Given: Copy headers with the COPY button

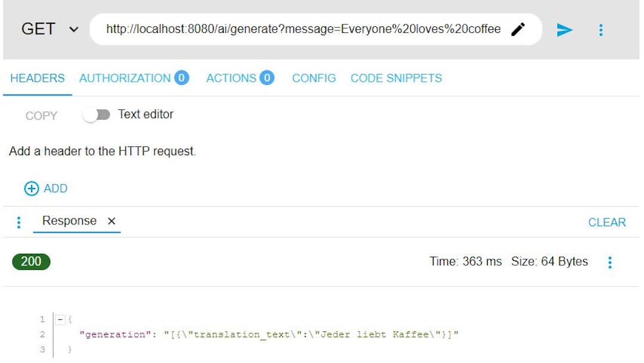Looking at the screenshot, I should pyautogui.click(x=41, y=115).
